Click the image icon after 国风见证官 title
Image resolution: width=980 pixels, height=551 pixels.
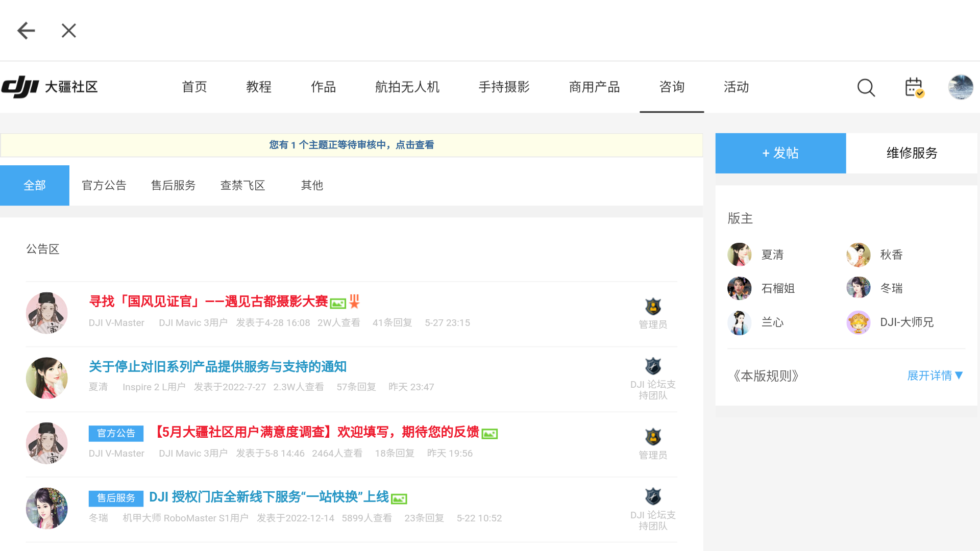pyautogui.click(x=338, y=304)
